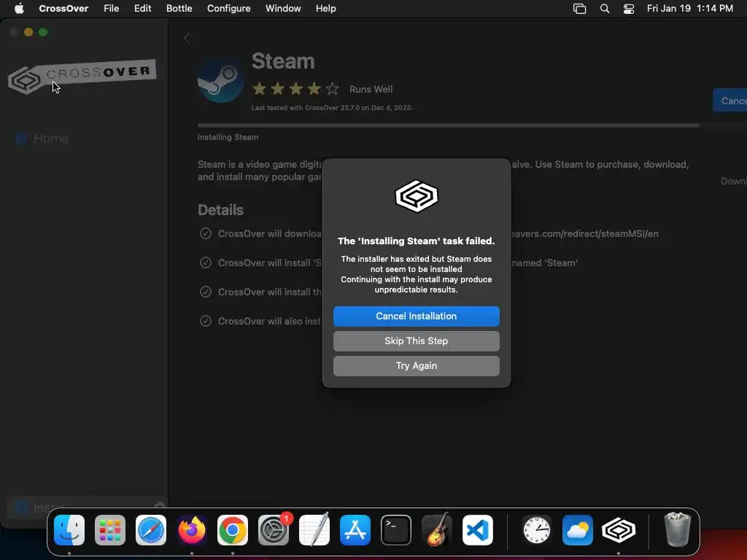
Task: Click the 'Runs Well' rating label
Action: (x=371, y=89)
